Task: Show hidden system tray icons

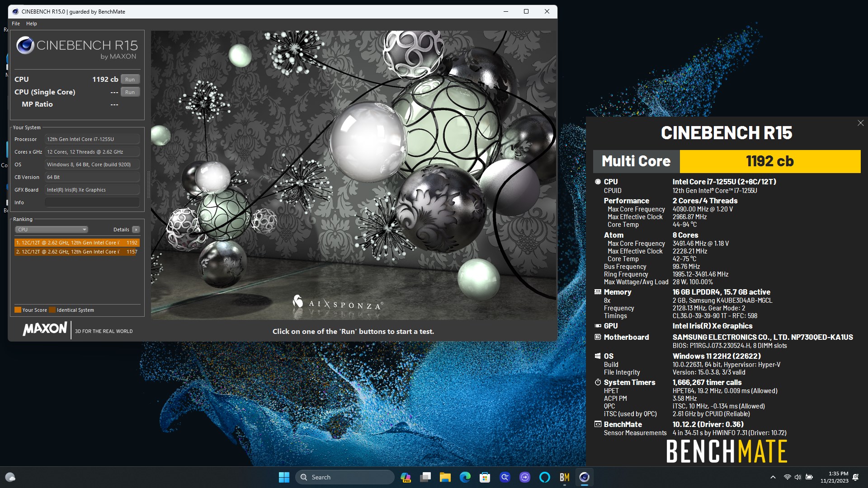Action: [x=773, y=477]
